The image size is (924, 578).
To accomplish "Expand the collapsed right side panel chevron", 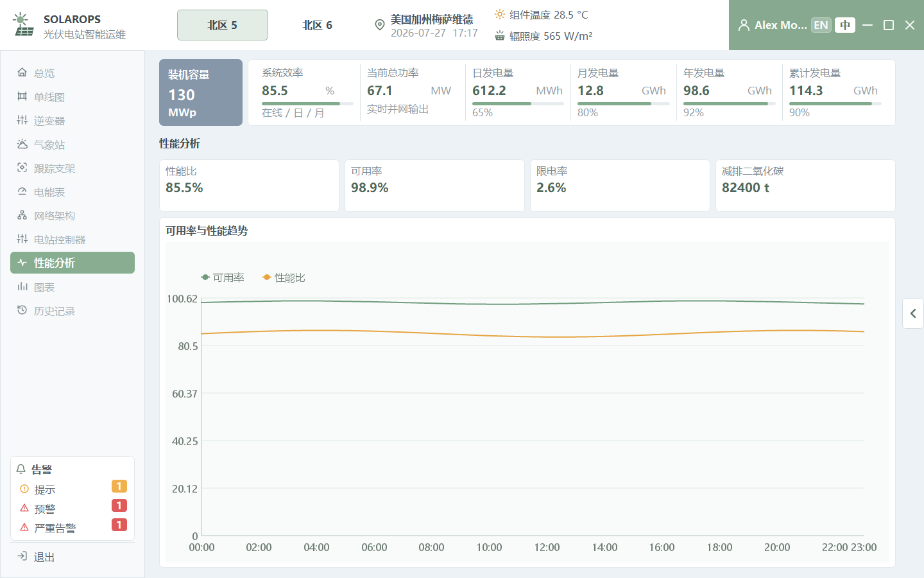I will pos(913,313).
